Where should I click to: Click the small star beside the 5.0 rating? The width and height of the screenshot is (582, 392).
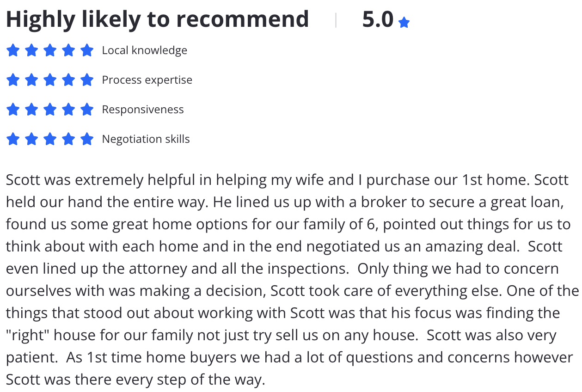point(404,22)
